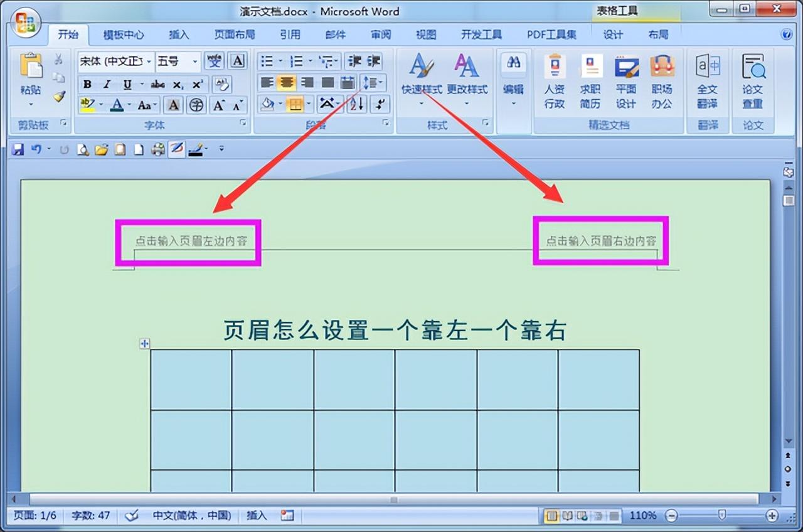803x532 pixels.
Task: Click the Zoom Out minus button
Action: click(x=671, y=516)
